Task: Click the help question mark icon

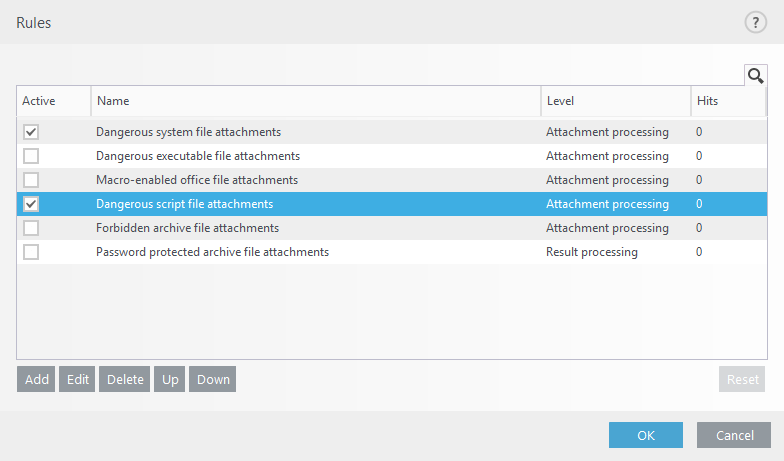Action: (x=755, y=23)
